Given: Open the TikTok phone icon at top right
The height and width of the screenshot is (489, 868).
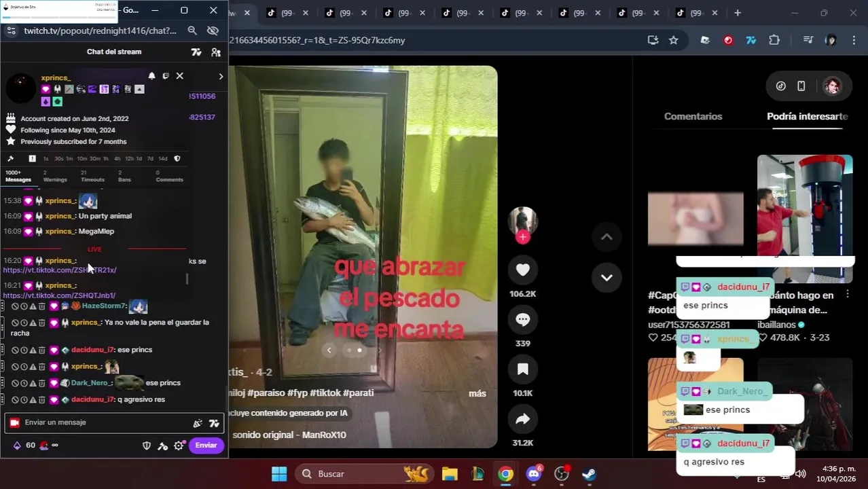Looking at the screenshot, I should (x=801, y=86).
